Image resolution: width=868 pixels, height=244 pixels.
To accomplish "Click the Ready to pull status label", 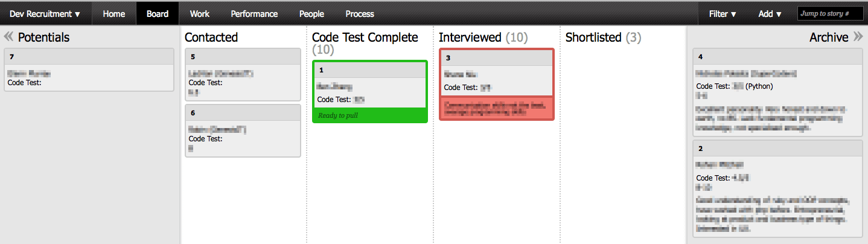I will pyautogui.click(x=338, y=115).
